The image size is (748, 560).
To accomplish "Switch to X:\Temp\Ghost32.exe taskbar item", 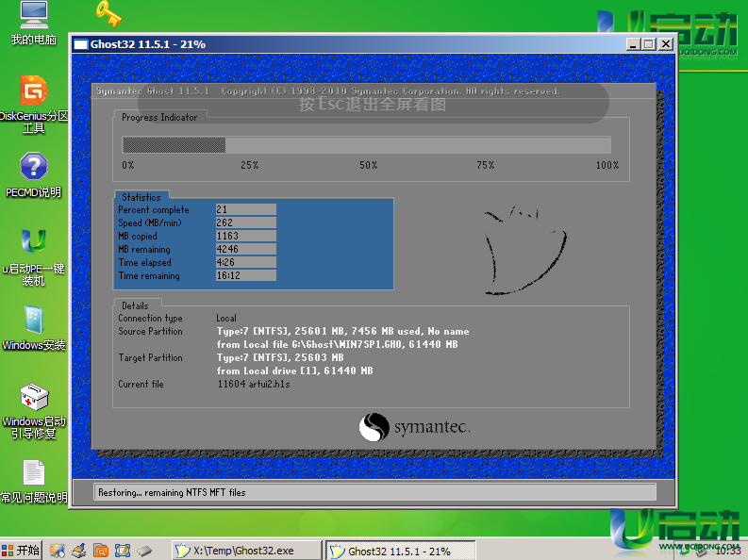I will pos(245,551).
